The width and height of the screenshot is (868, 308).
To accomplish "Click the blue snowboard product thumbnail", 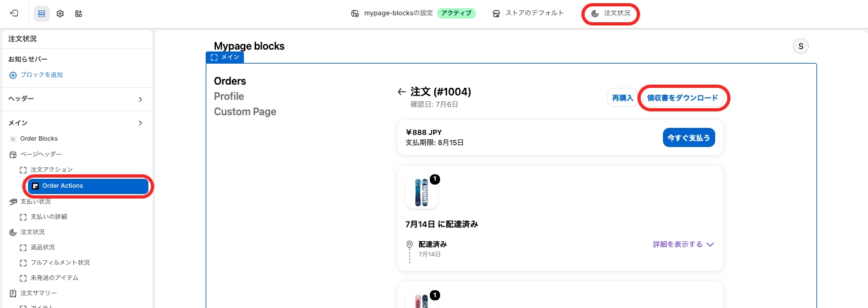I will (422, 192).
